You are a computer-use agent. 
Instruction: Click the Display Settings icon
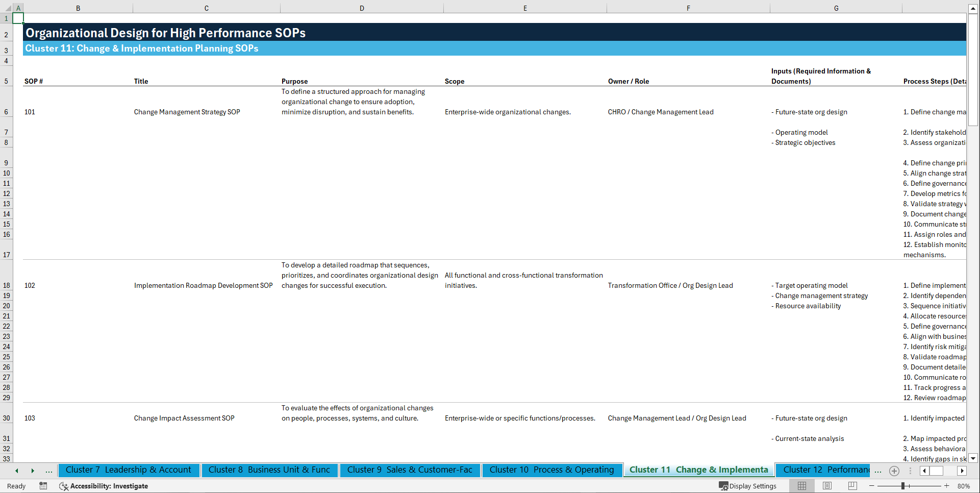[x=724, y=486]
